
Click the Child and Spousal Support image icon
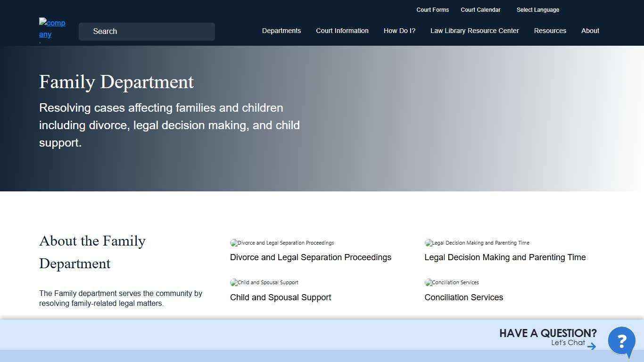tap(234, 283)
